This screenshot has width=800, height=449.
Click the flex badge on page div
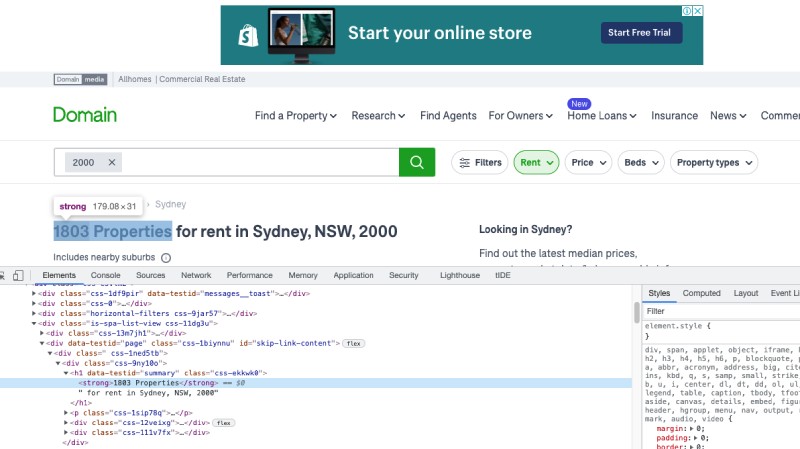tap(354, 343)
